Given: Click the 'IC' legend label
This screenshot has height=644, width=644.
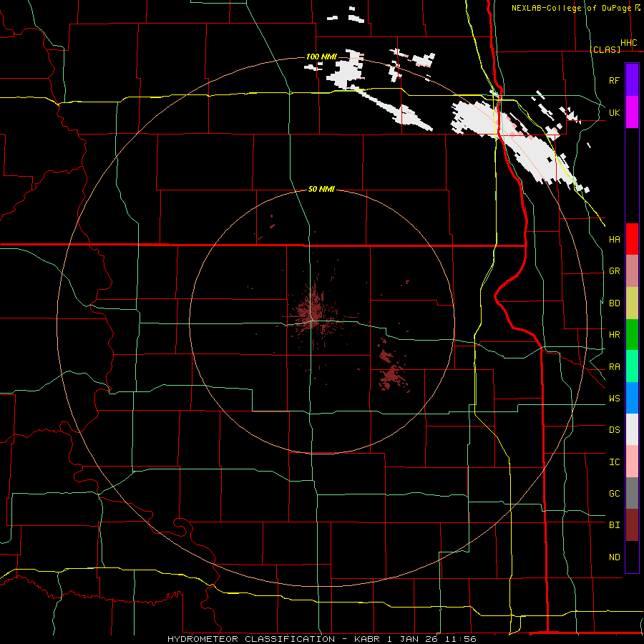Looking at the screenshot, I should click(x=614, y=462).
